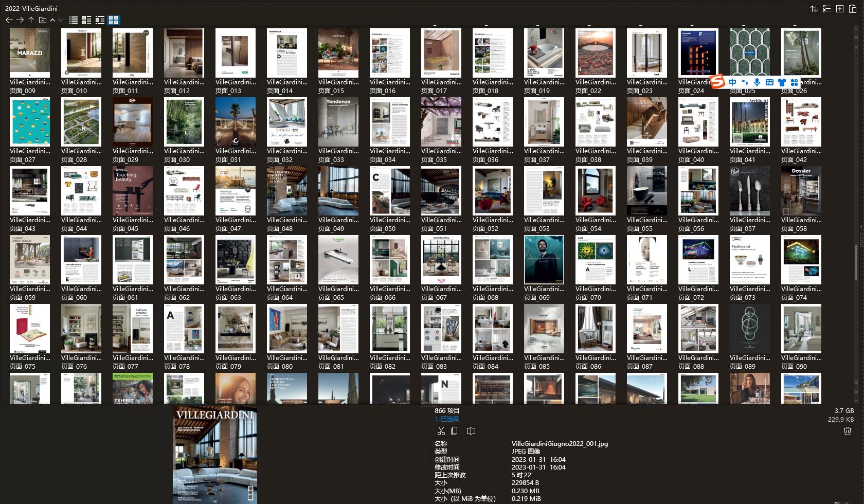Expand the folder history down chevron
Image resolution: width=864 pixels, height=504 pixels.
(x=60, y=21)
